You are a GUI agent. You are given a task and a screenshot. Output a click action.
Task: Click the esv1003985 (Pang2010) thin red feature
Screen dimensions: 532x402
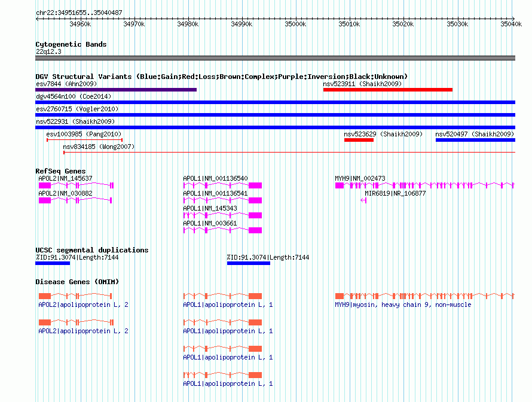[84, 140]
